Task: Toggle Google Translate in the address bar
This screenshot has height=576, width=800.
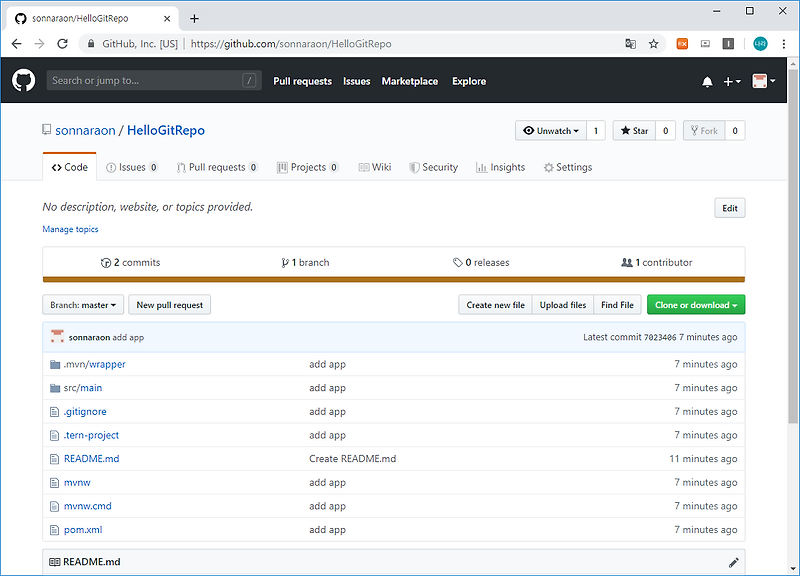Action: pos(630,44)
